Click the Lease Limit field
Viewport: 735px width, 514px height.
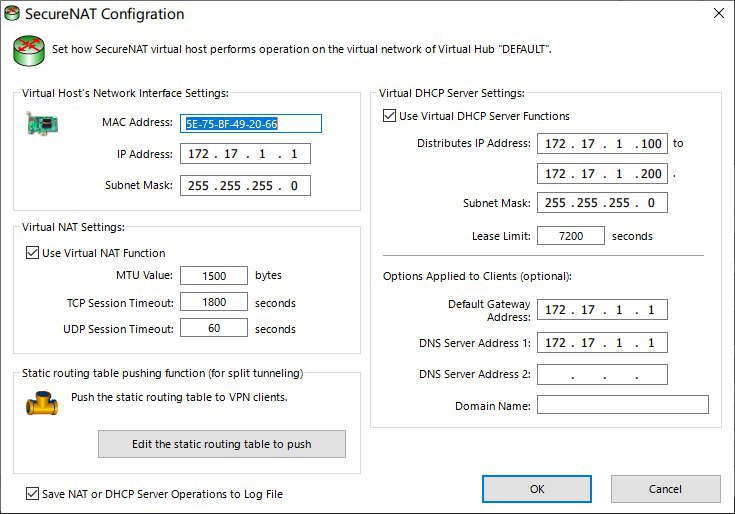coord(570,236)
